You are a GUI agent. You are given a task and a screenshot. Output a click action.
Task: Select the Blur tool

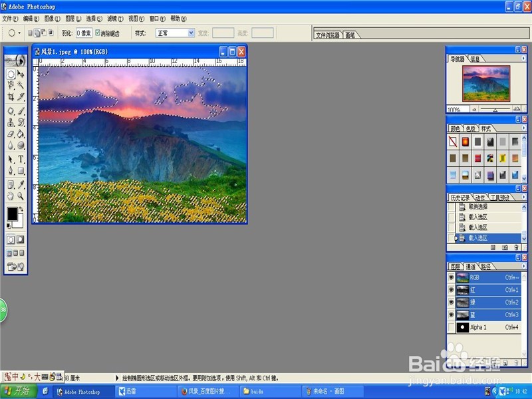pyautogui.click(x=11, y=145)
